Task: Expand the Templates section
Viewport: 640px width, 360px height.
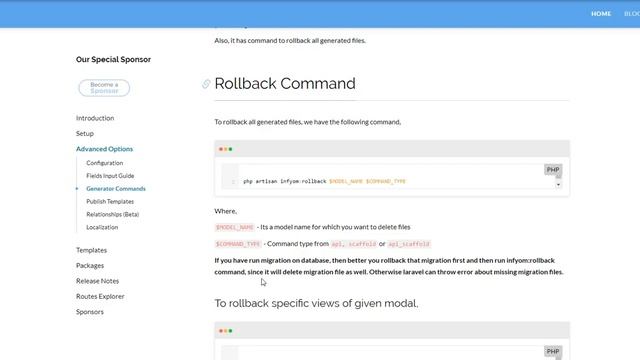Action: tap(91, 250)
